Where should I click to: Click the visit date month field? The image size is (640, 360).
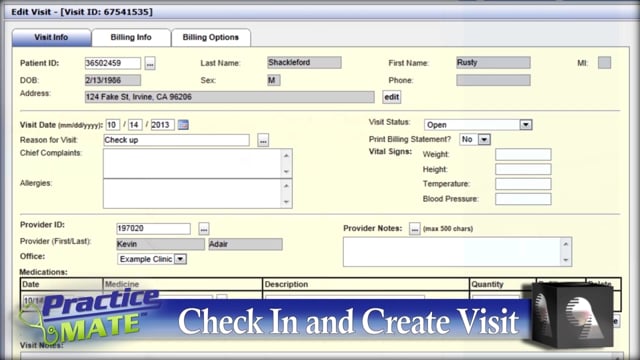pos(113,125)
